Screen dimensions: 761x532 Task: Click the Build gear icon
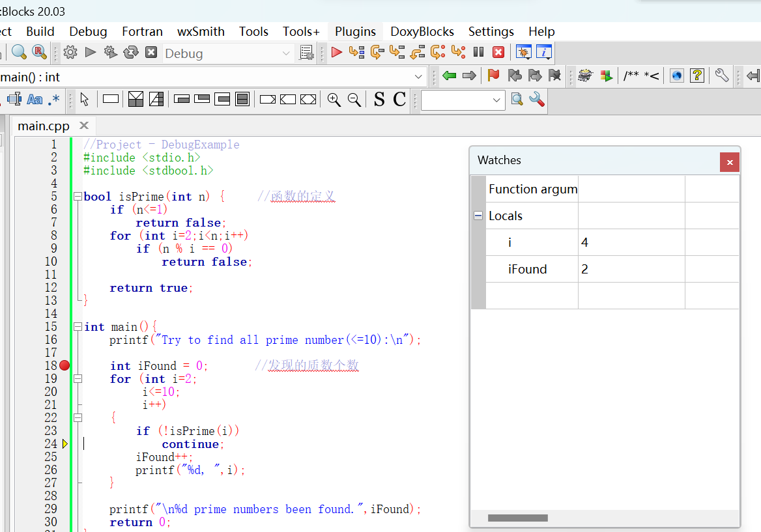(70, 52)
